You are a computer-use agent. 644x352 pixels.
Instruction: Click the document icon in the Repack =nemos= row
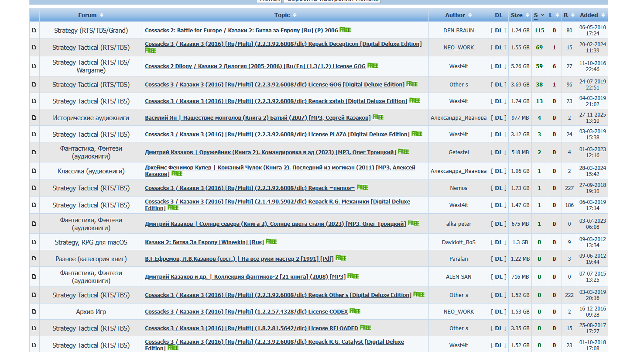pyautogui.click(x=34, y=188)
